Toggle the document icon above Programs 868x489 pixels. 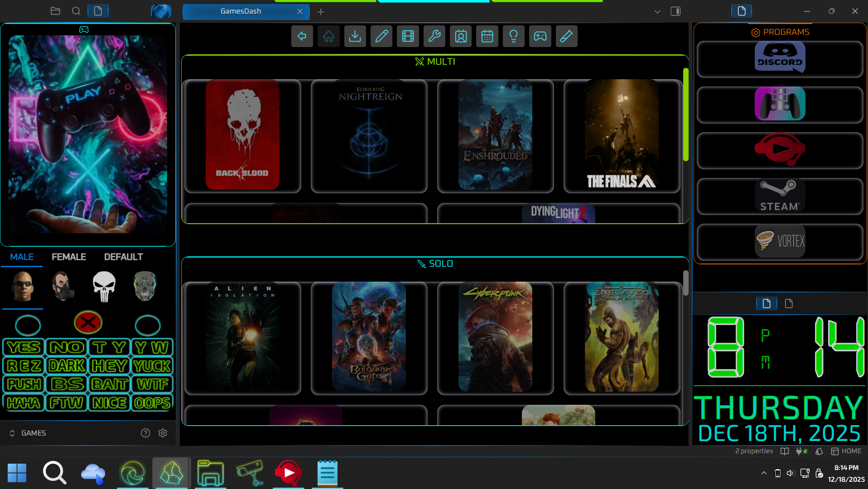tap(742, 11)
